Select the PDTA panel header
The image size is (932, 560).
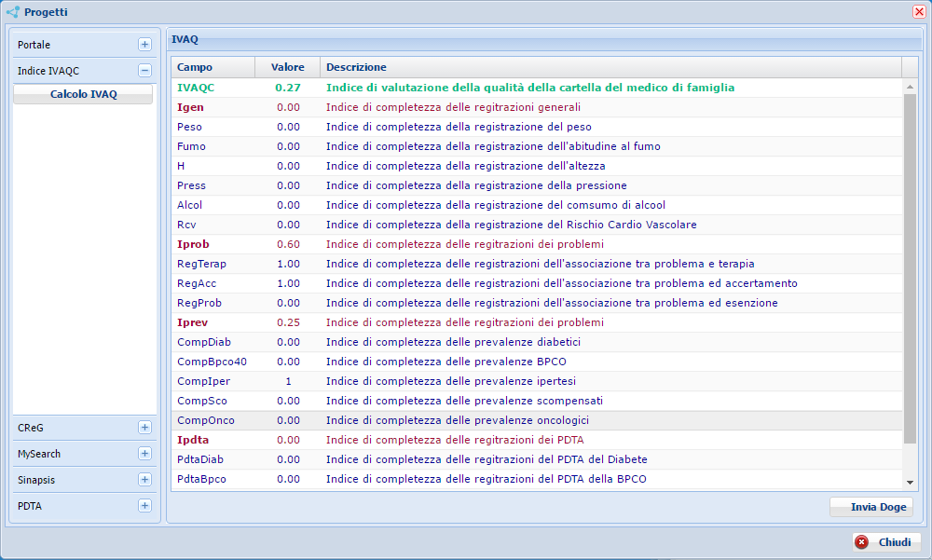85,506
